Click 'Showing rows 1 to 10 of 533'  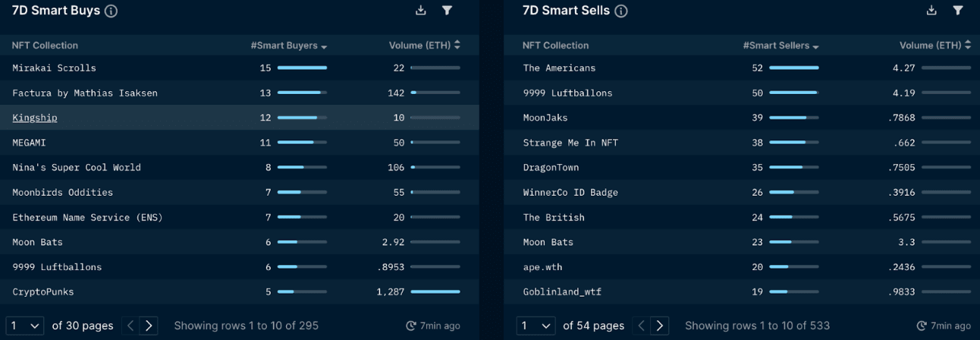tap(757, 326)
